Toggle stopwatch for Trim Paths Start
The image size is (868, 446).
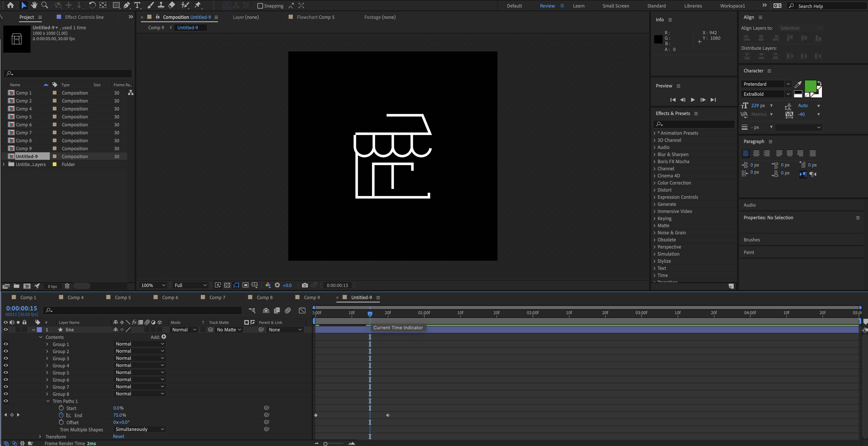click(x=61, y=408)
